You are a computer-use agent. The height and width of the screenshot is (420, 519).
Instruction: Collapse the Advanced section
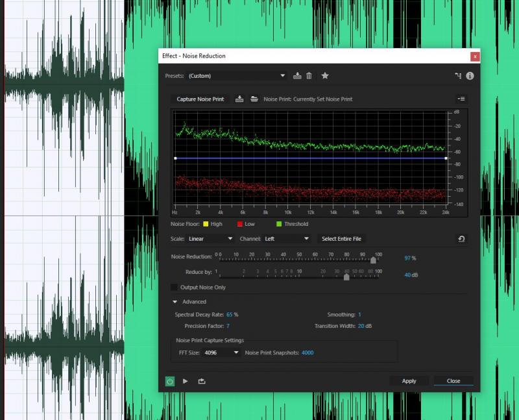coord(175,302)
